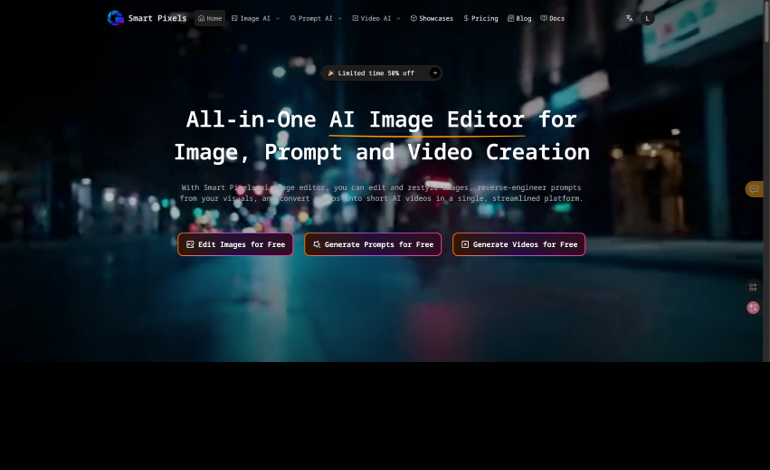Click the grid widget icon at right edge
The image size is (770, 470).
click(753, 287)
